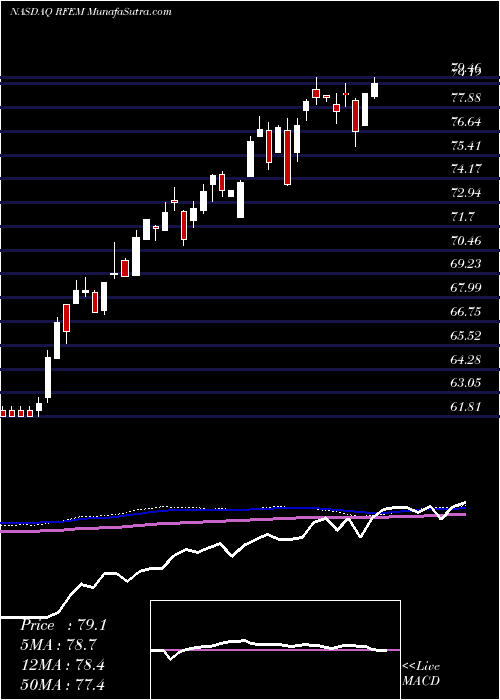Click the 63.05 price axis label
Viewport: 500px width, 700px height.
pos(467,383)
